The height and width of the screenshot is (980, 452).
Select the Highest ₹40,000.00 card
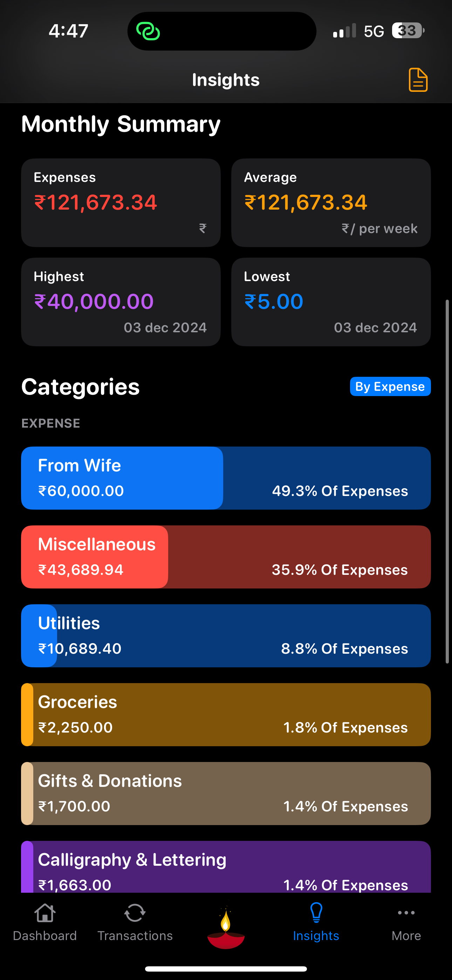(x=121, y=302)
